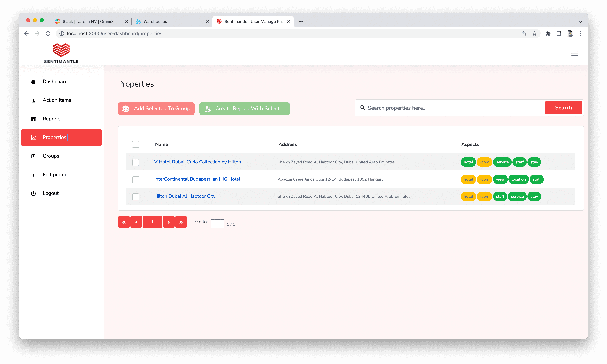The image size is (607, 364).
Task: Click the Edit profile gear icon
Action: 33,175
